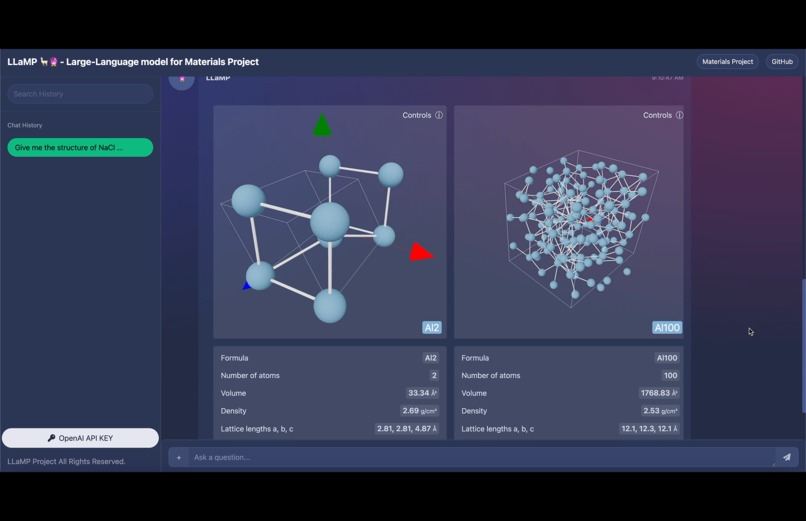The width and height of the screenshot is (806, 521).
Task: Click the key icon on the API KEY button
Action: [51, 438]
